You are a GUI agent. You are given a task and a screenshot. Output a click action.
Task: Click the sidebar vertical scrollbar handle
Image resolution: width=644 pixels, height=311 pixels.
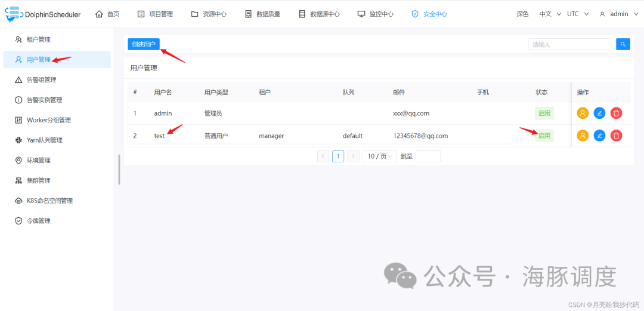(119, 170)
